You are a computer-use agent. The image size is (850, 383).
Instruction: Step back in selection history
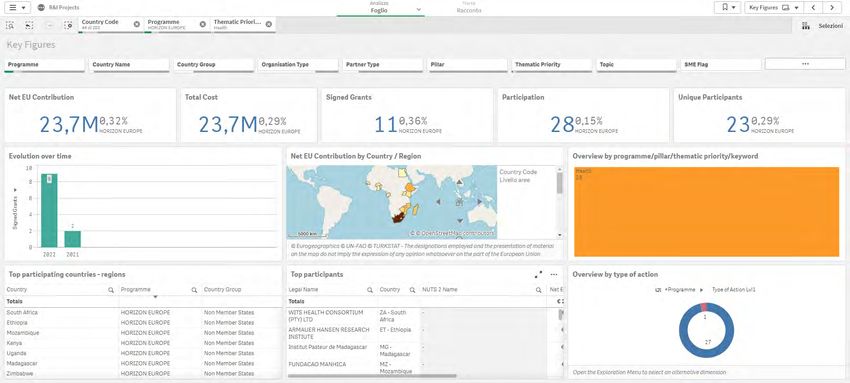click(x=29, y=25)
